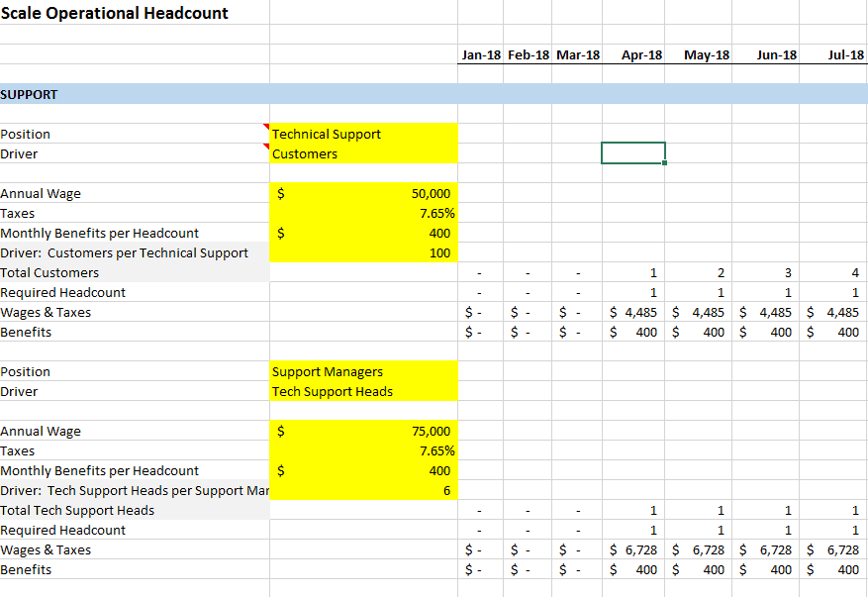868x597 pixels.
Task: Select the 400 benefits cell under Jul-18 for Support Managers
Action: [x=833, y=569]
